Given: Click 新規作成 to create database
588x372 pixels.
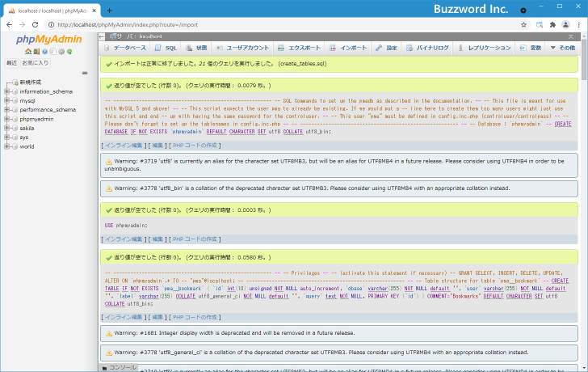Looking at the screenshot, I should click(x=31, y=82).
